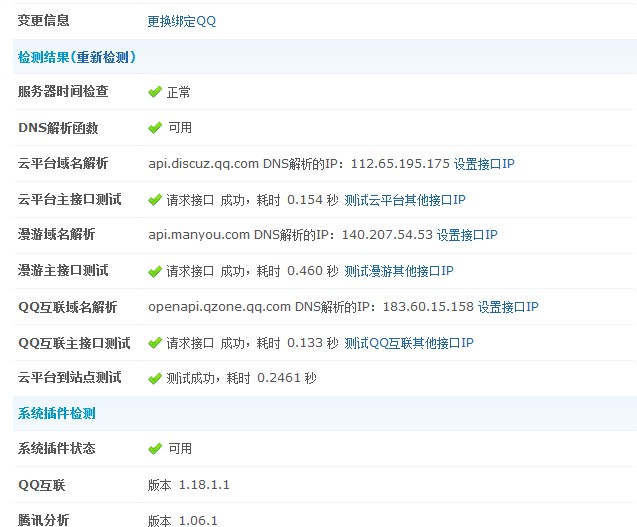Click checkmark in 云平台主接口测试 row

155,200
